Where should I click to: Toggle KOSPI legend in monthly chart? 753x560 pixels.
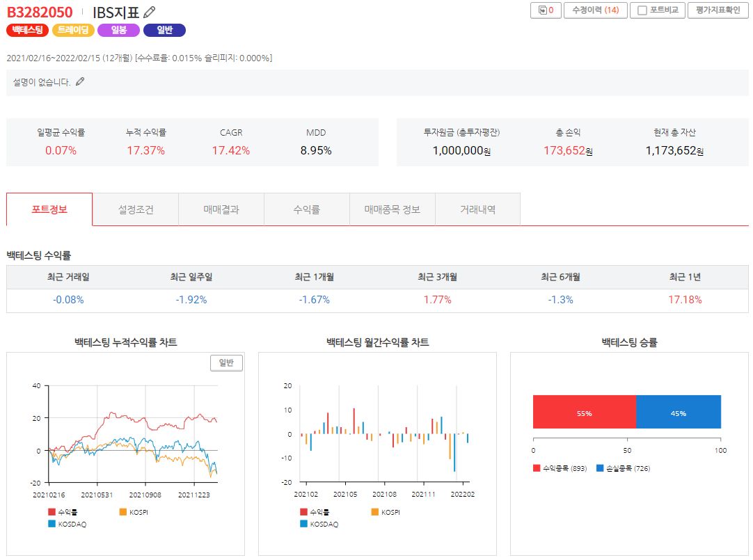(386, 512)
